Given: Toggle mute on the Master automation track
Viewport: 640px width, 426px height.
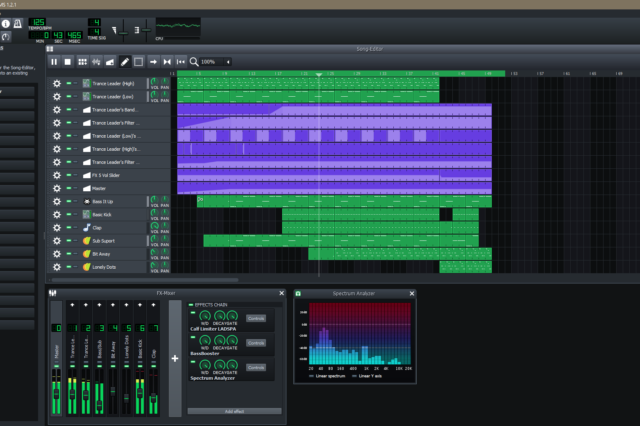Looking at the screenshot, I should click(70, 188).
